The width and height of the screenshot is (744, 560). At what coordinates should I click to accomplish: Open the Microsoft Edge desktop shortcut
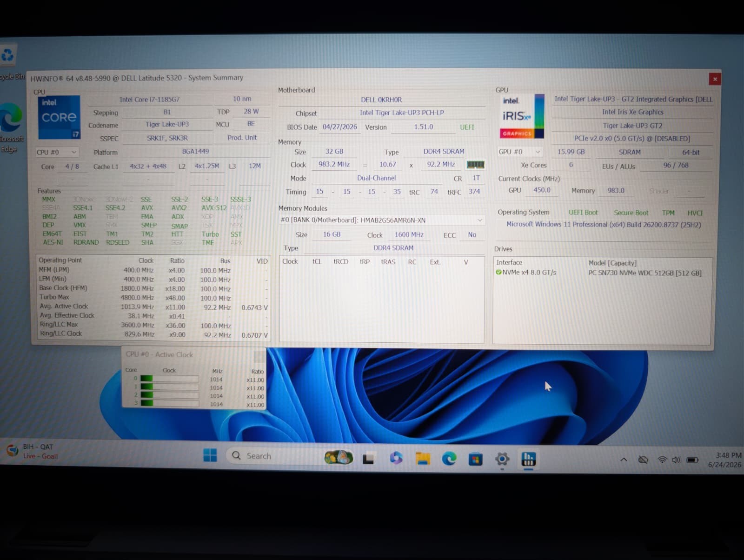[9, 128]
